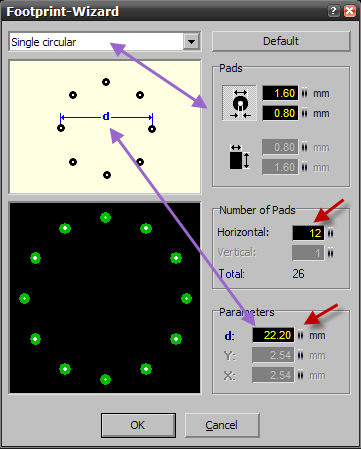Click stepper next to Y 2.54 field
This screenshot has height=449, width=361.
point(301,355)
